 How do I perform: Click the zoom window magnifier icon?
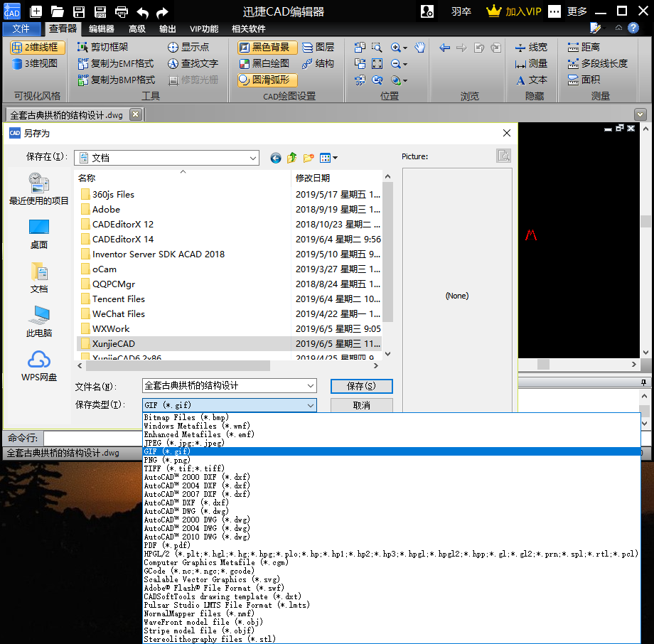377,47
